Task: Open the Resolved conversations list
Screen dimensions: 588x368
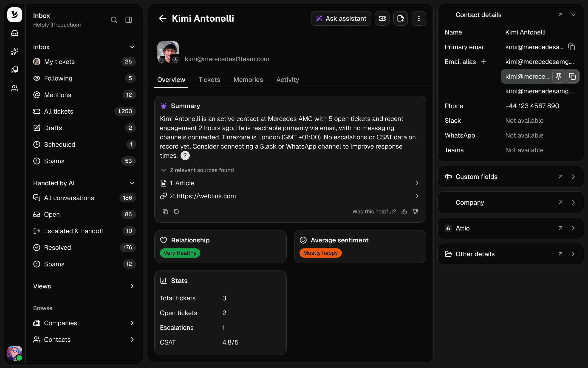Action: [84, 247]
